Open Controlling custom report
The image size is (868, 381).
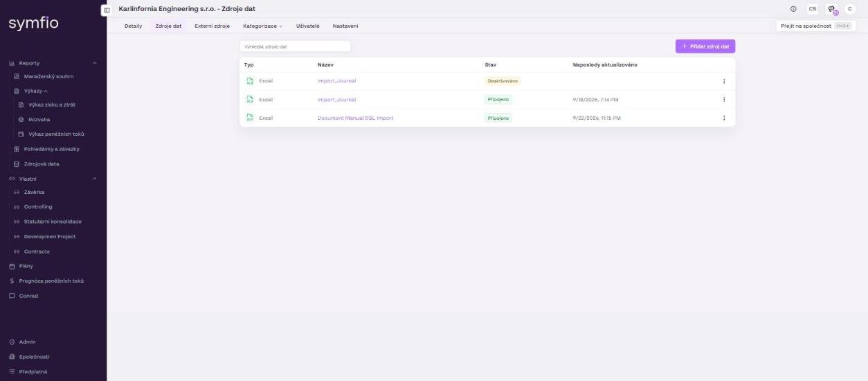[x=38, y=206]
